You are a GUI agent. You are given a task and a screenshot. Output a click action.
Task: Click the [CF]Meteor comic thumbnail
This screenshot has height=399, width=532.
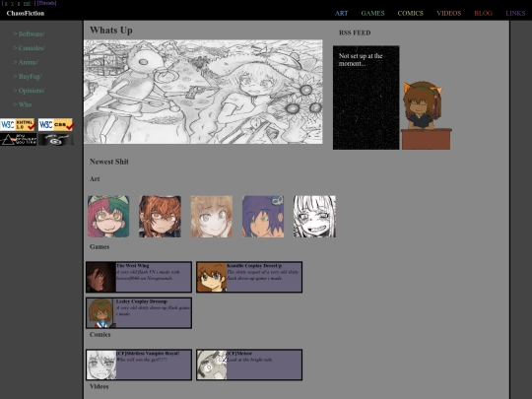(x=212, y=365)
